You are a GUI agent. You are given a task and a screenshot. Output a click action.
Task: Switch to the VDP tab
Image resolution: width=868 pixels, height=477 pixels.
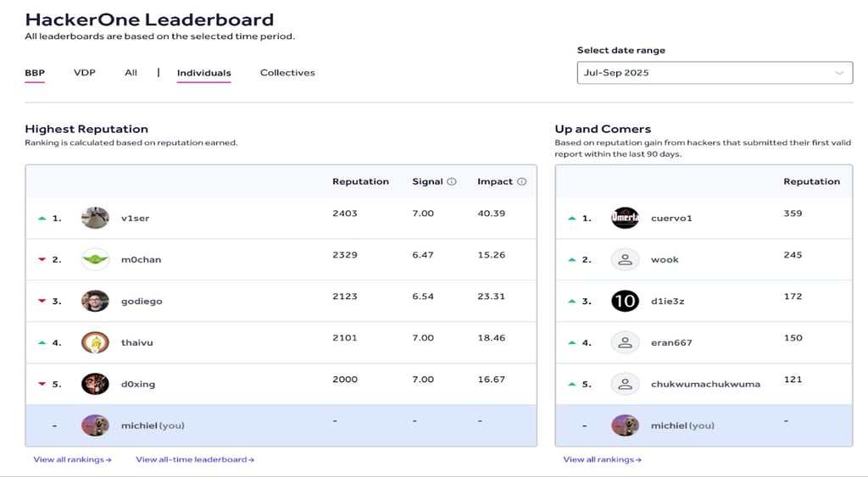click(85, 73)
